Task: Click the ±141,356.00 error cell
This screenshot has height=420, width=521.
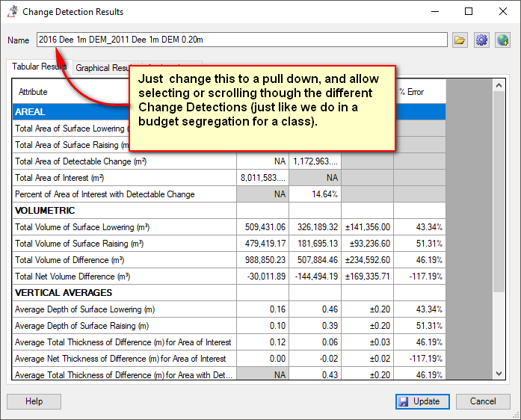Action: [x=368, y=227]
